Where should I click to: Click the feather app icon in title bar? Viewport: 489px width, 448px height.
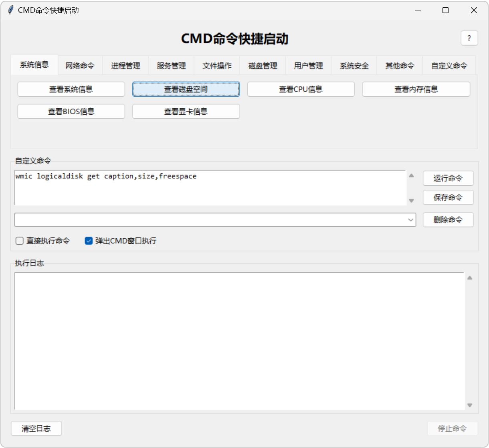11,10
